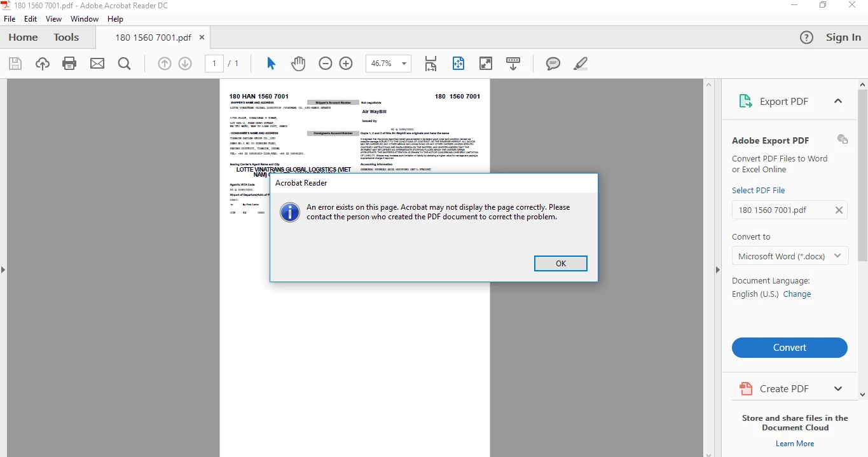Click the Export PDF panel icon

[x=746, y=101]
